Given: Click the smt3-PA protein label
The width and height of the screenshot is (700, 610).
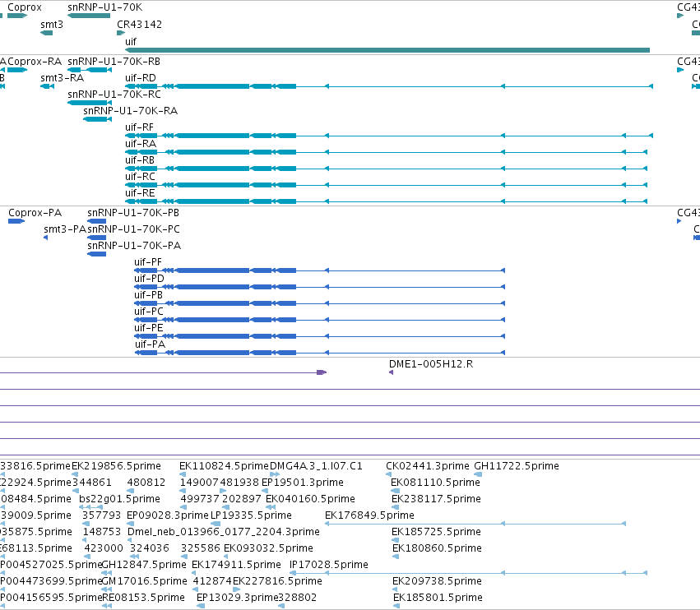Looking at the screenshot, I should [65, 229].
